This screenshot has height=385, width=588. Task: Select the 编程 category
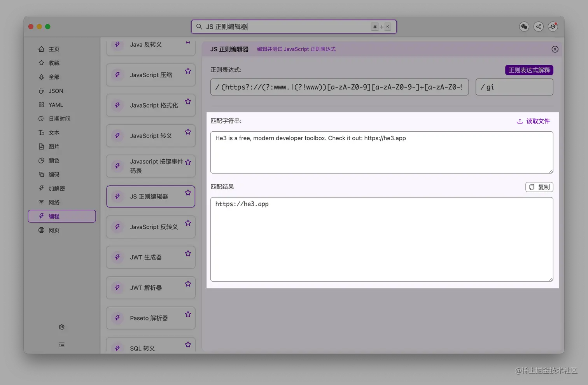coord(62,216)
